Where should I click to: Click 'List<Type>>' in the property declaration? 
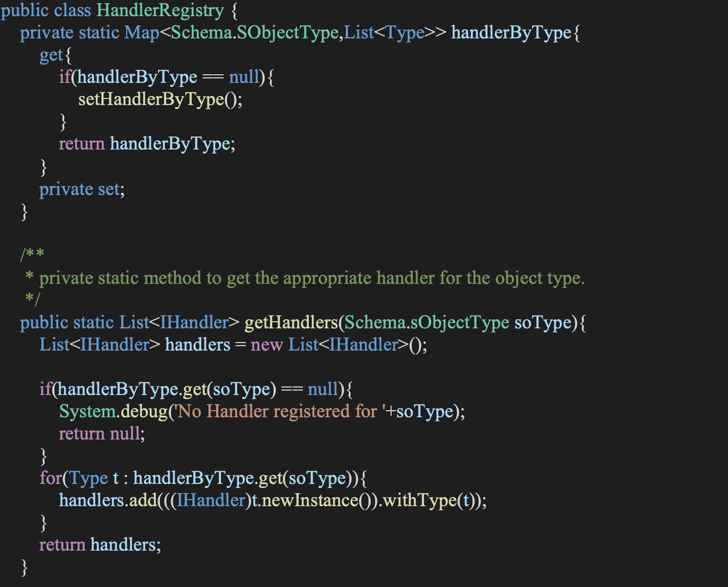pos(395,33)
